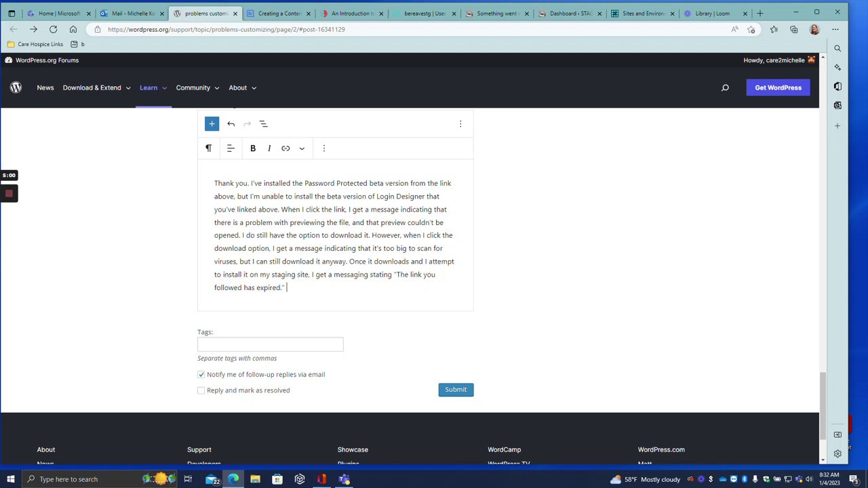Expand the Download & Extend menu
The image size is (868, 488).
pyautogui.click(x=96, y=87)
